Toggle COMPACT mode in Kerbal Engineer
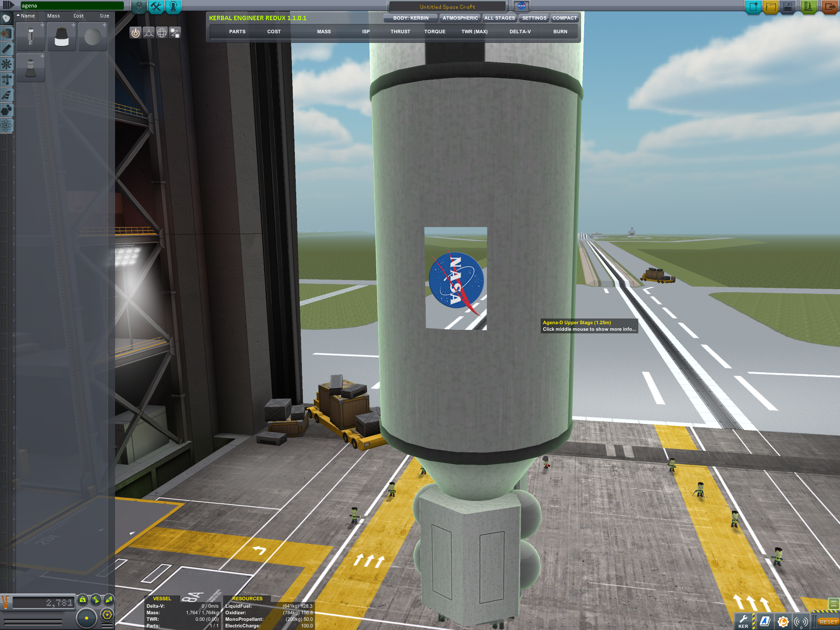Viewport: 840px width, 630px height. 564,18
